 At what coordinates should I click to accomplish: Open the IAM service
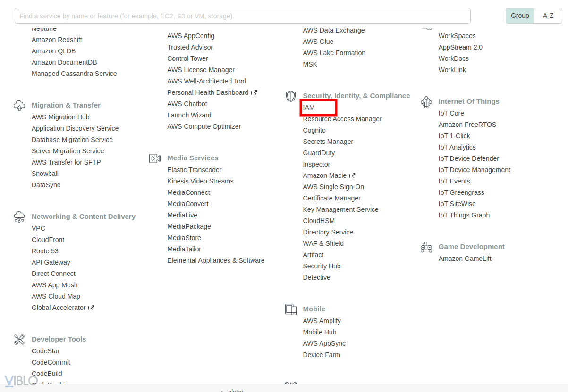309,108
